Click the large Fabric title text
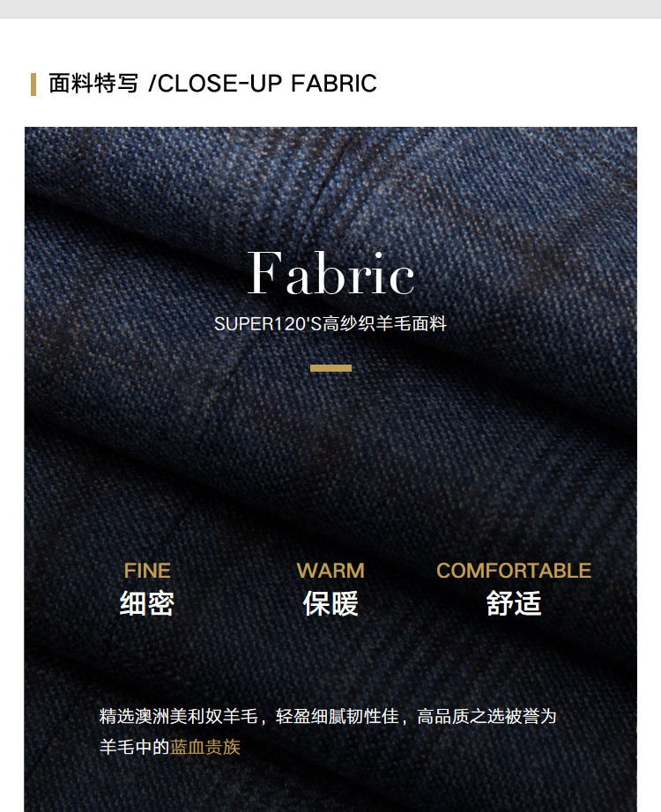661x812 pixels. click(330, 273)
